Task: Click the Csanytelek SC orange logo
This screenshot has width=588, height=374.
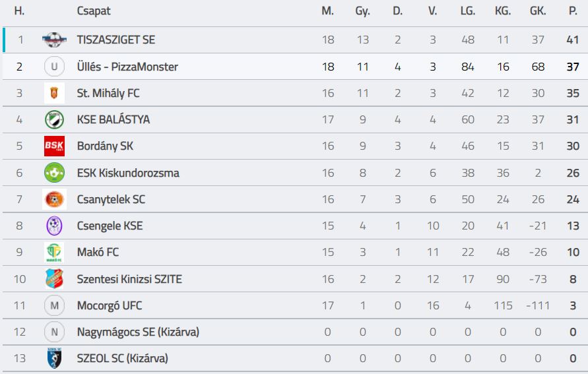Action: coord(54,199)
